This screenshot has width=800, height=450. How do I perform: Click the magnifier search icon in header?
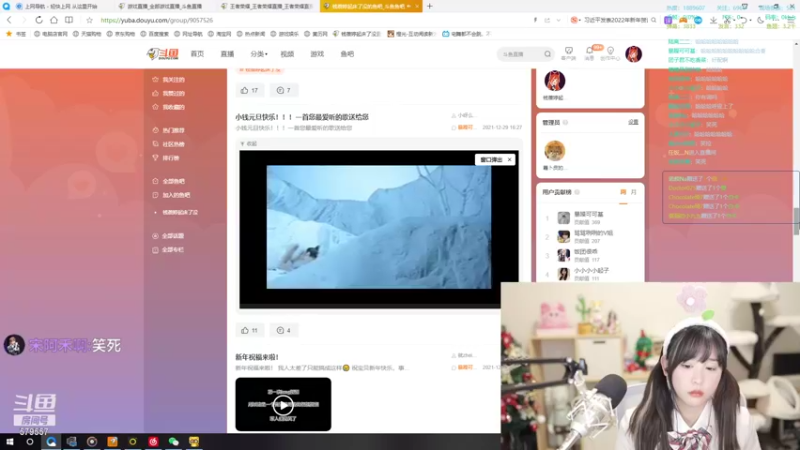(x=547, y=54)
